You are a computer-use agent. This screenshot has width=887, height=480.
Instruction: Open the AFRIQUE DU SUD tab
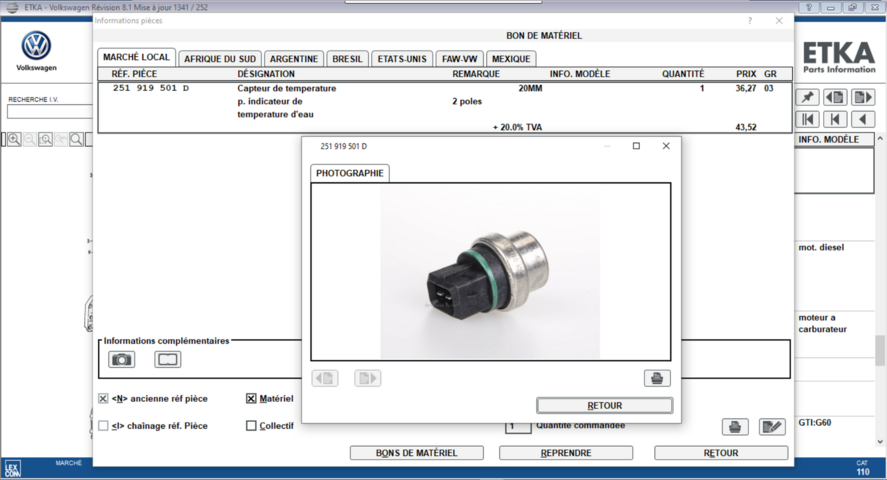[219, 59]
